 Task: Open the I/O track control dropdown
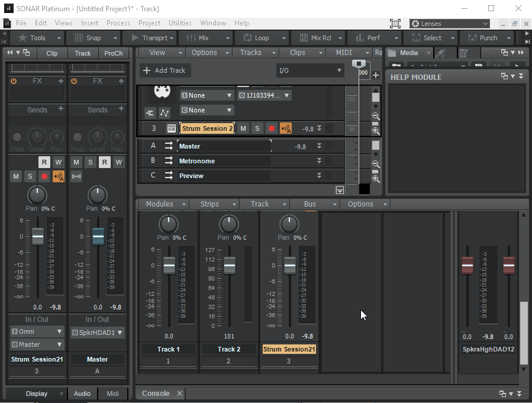[310, 70]
